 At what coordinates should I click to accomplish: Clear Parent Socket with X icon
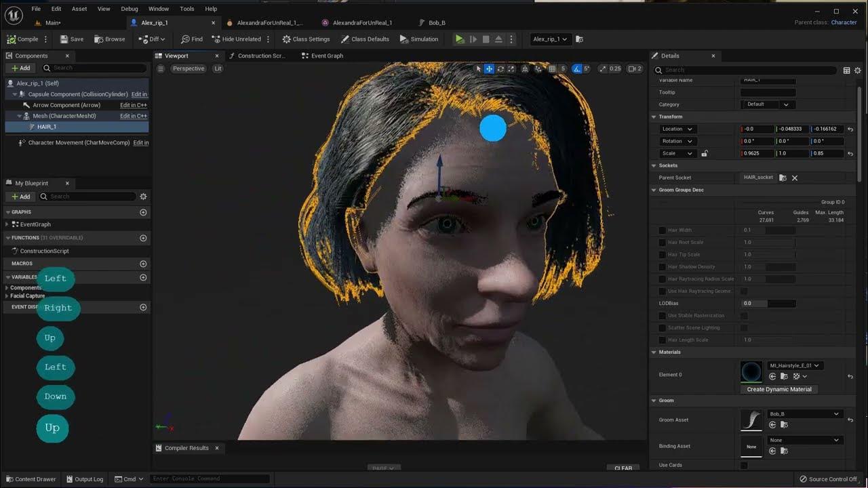(795, 178)
